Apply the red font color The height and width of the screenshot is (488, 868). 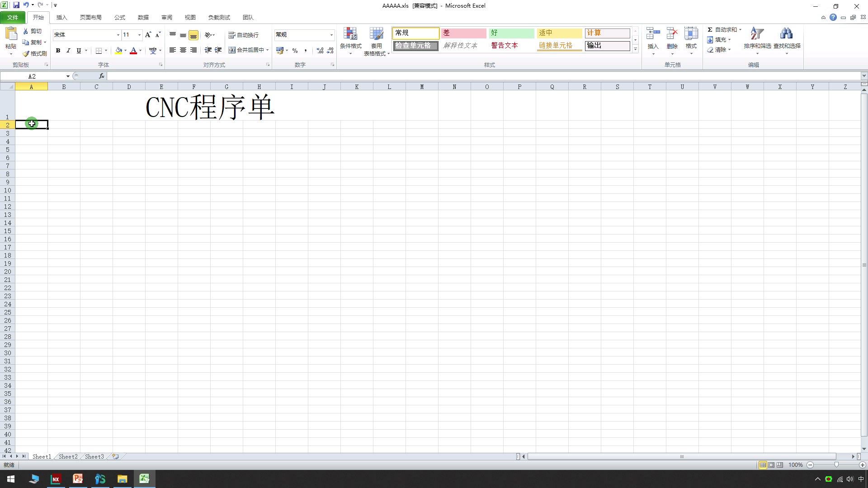click(x=133, y=51)
